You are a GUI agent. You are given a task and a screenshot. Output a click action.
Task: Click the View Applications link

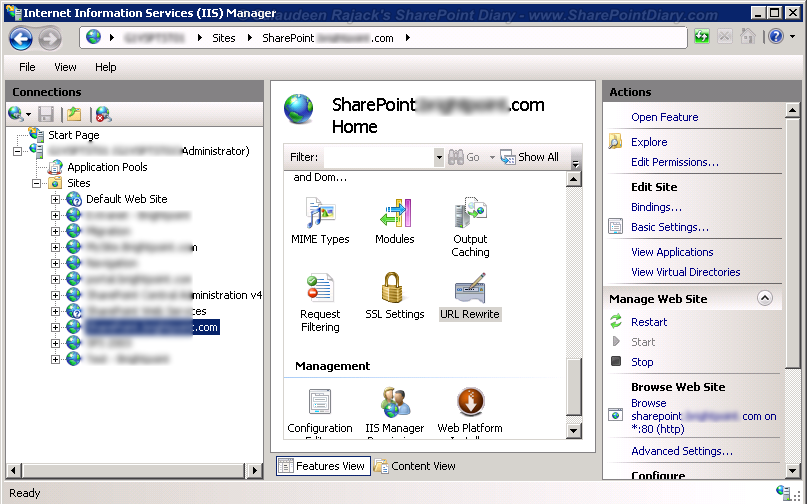pos(672,251)
